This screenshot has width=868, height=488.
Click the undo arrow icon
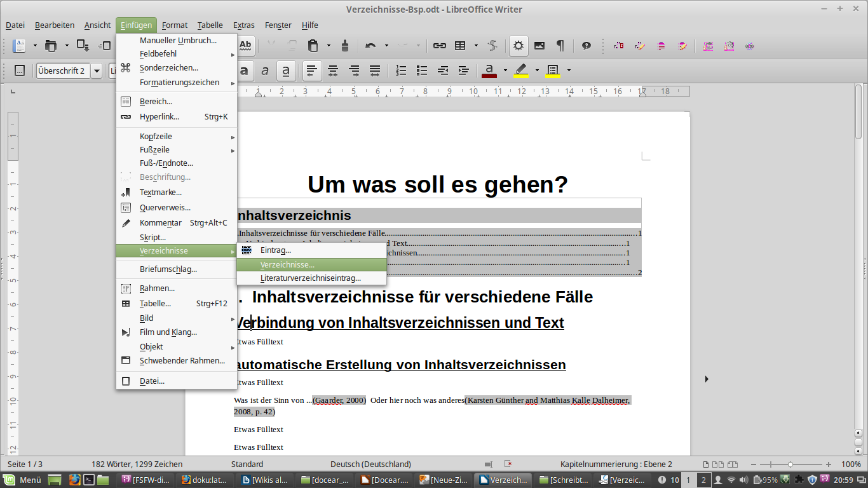tap(370, 46)
